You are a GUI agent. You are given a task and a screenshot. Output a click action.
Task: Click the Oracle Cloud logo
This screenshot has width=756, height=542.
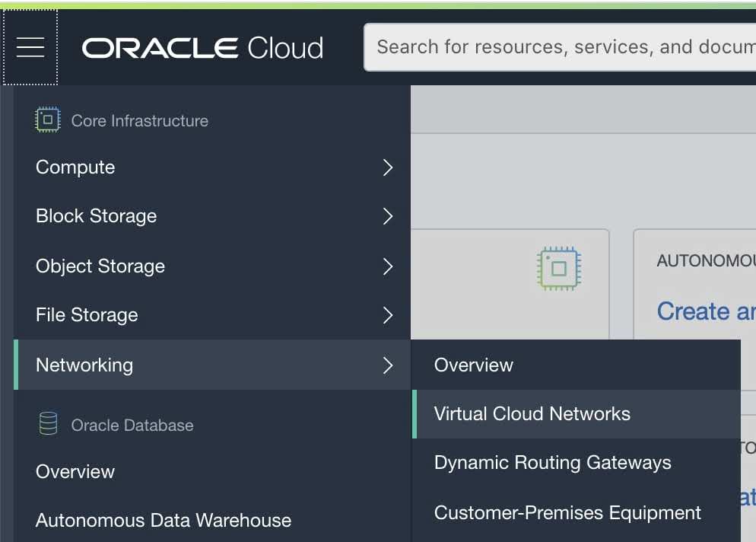click(x=202, y=48)
